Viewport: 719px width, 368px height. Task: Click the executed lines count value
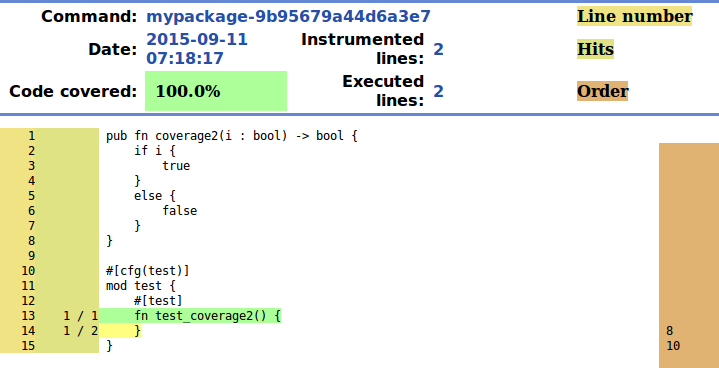point(438,91)
